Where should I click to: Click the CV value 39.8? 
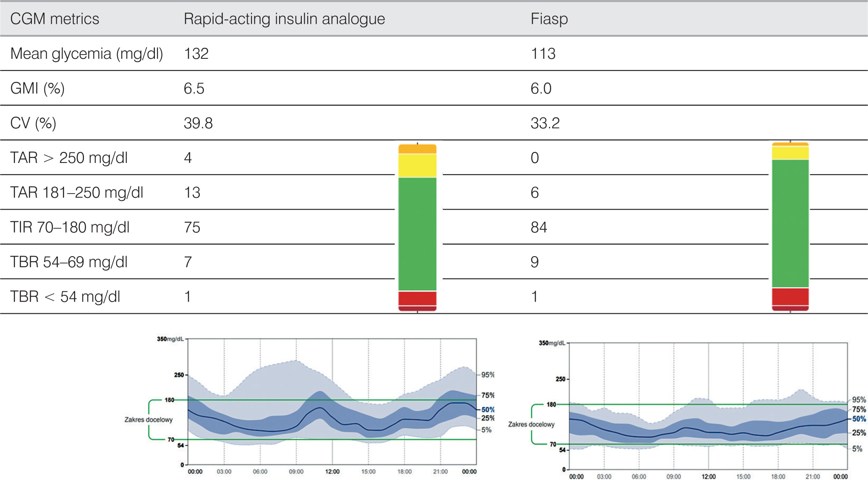tap(198, 123)
